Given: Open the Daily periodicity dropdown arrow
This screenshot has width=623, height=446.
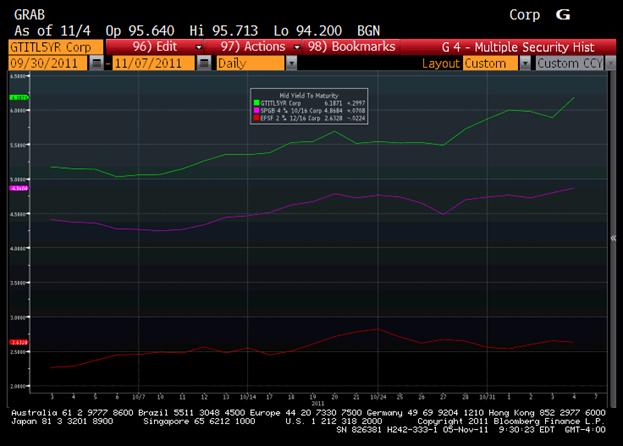Looking at the screenshot, I should [x=291, y=64].
